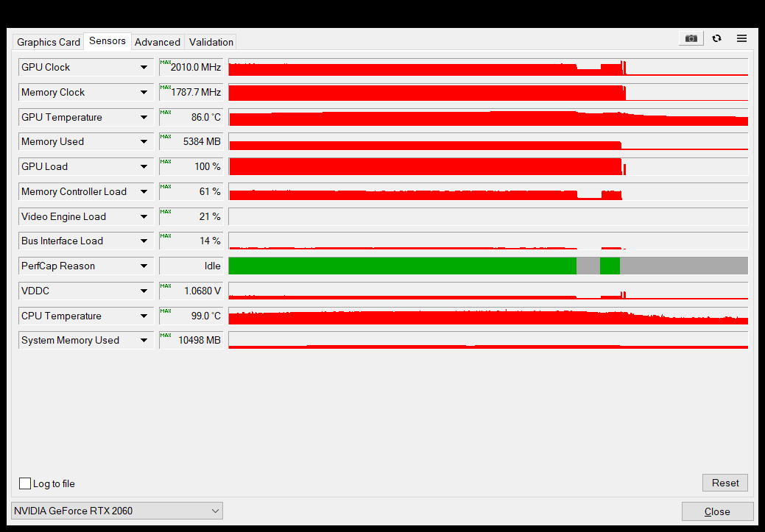Viewport: 765px width, 532px height.
Task: Expand the CPU Temperature sensor dropdown
Action: coord(86,316)
